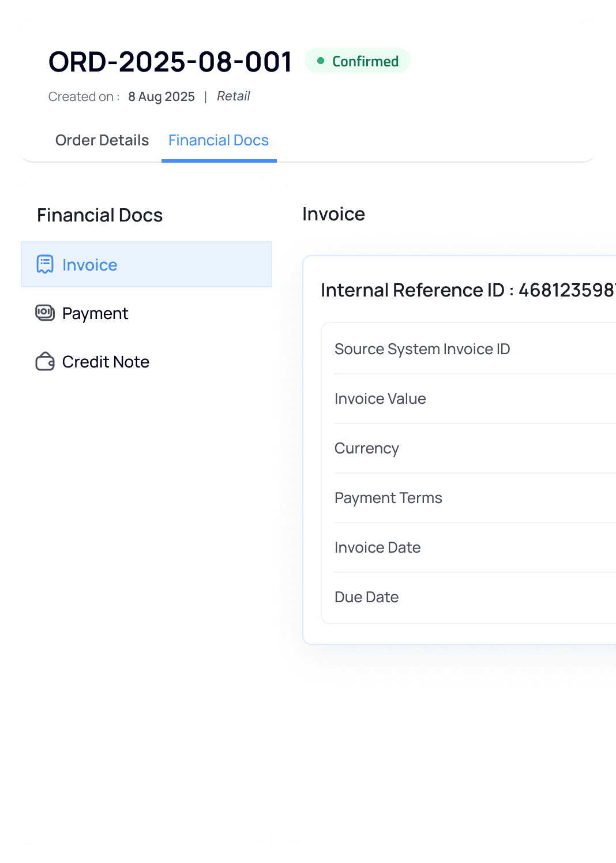Click the Payment Terms row
The image size is (616, 863).
click(388, 498)
